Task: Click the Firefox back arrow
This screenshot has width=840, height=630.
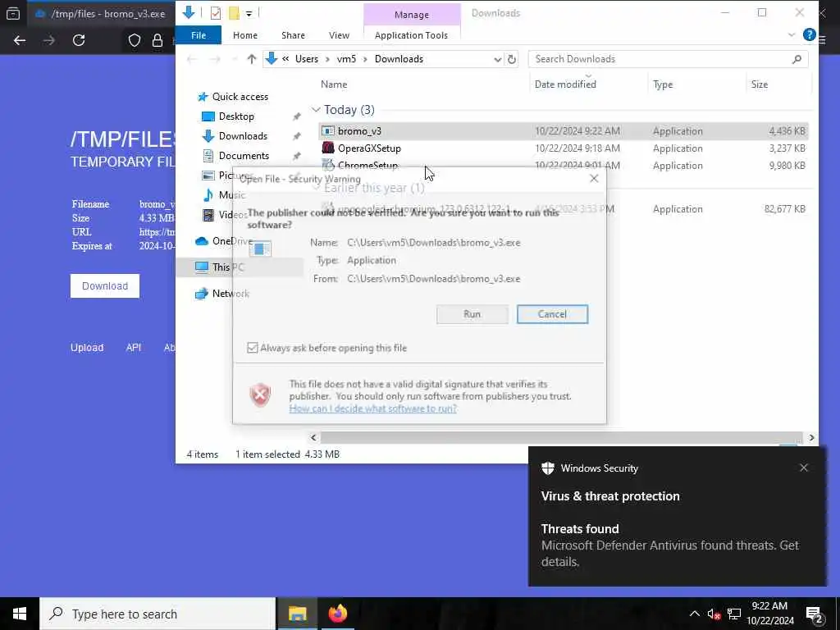Action: [x=20, y=40]
